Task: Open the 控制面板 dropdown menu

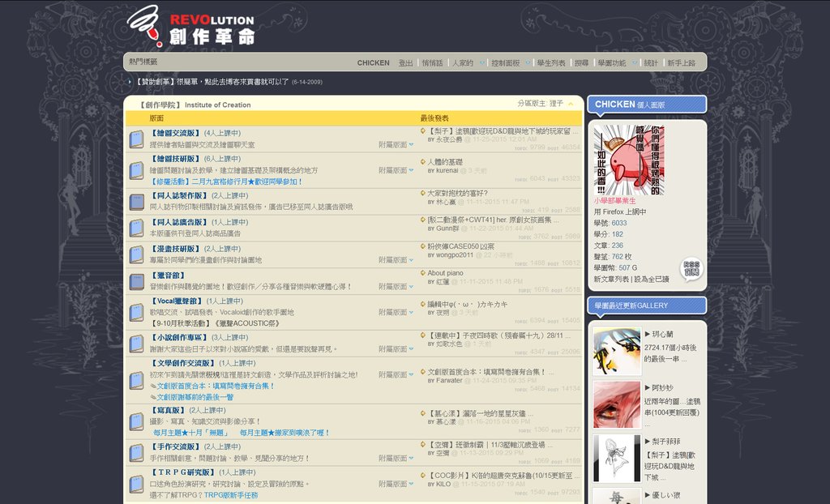Action: pyautogui.click(x=511, y=62)
